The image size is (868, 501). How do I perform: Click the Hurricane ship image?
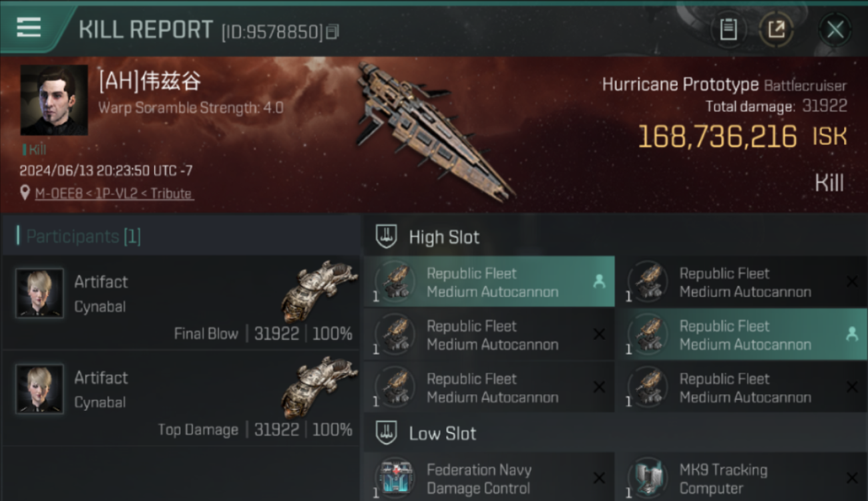(433, 130)
